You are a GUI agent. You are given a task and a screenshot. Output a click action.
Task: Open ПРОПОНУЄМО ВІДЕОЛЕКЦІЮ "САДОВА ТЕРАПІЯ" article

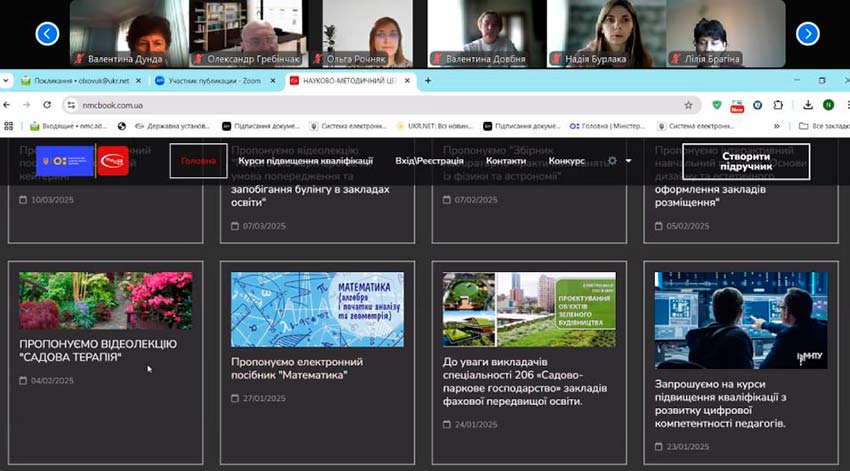point(98,351)
